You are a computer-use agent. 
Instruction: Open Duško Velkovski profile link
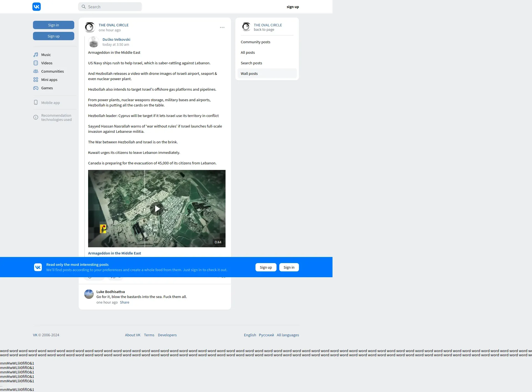116,39
